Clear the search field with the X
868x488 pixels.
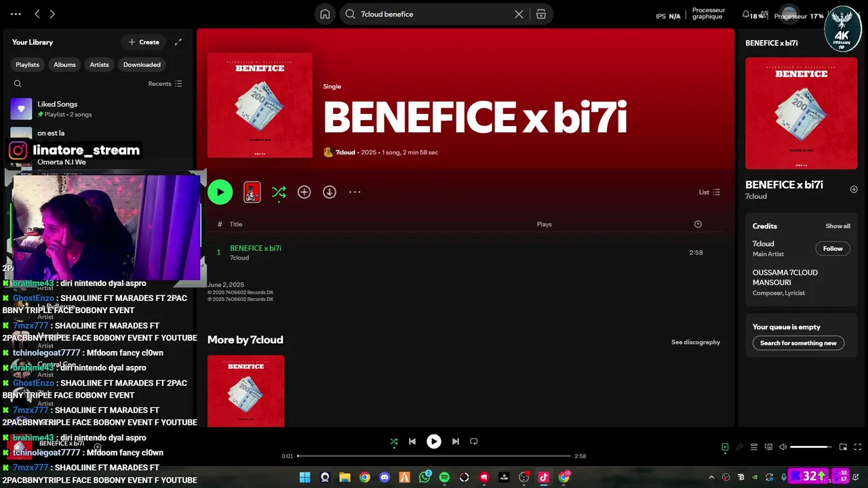tap(519, 14)
